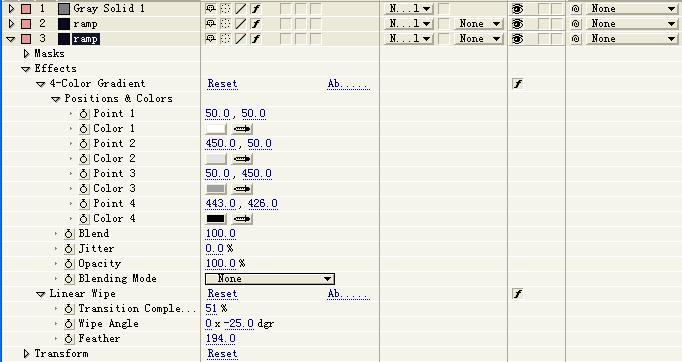The width and height of the screenshot is (682, 362).
Task: Collapse Positions & Colors group
Action: coord(55,99)
